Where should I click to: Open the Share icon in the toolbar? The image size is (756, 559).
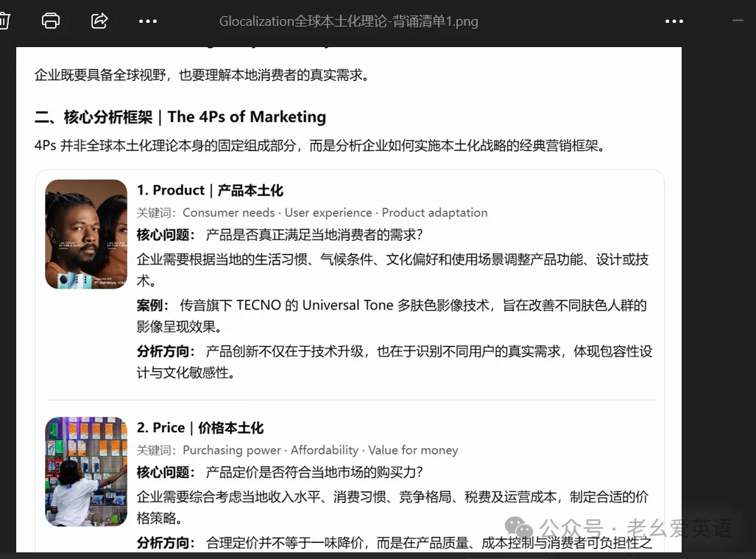tap(99, 21)
